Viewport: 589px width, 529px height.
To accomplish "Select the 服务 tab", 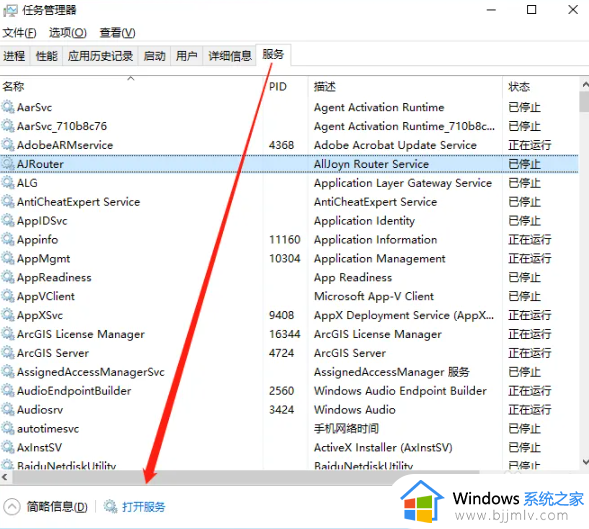I will (273, 54).
